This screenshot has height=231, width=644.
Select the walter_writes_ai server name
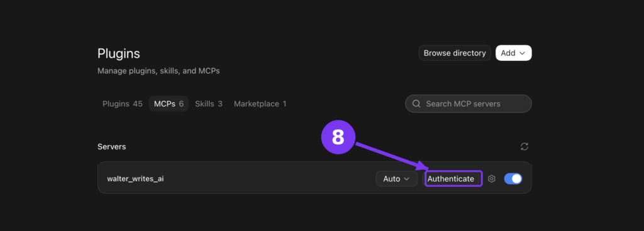[x=136, y=178]
